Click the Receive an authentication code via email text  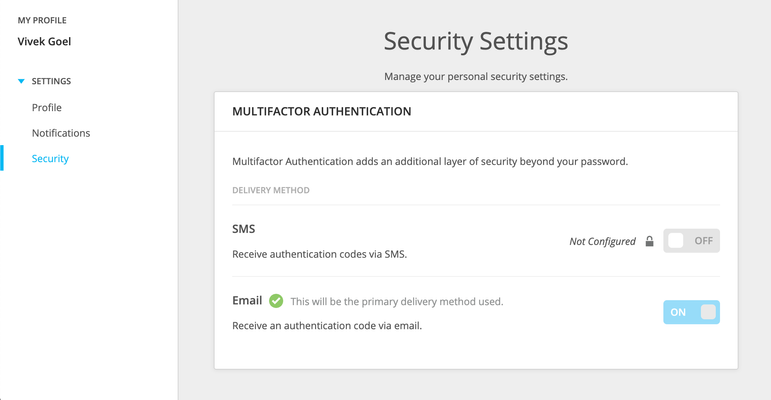click(x=327, y=325)
